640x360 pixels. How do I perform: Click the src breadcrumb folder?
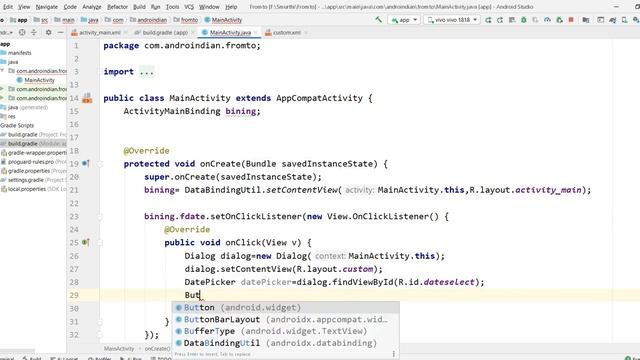41,20
